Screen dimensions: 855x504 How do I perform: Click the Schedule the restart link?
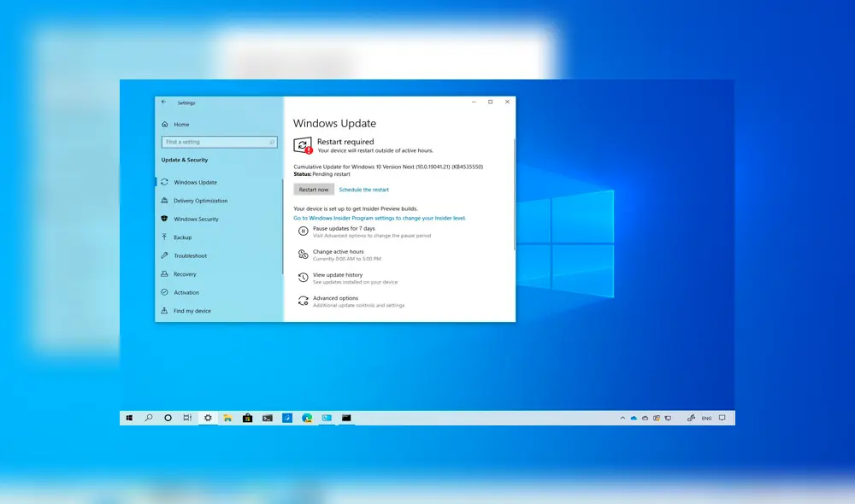pyautogui.click(x=363, y=190)
